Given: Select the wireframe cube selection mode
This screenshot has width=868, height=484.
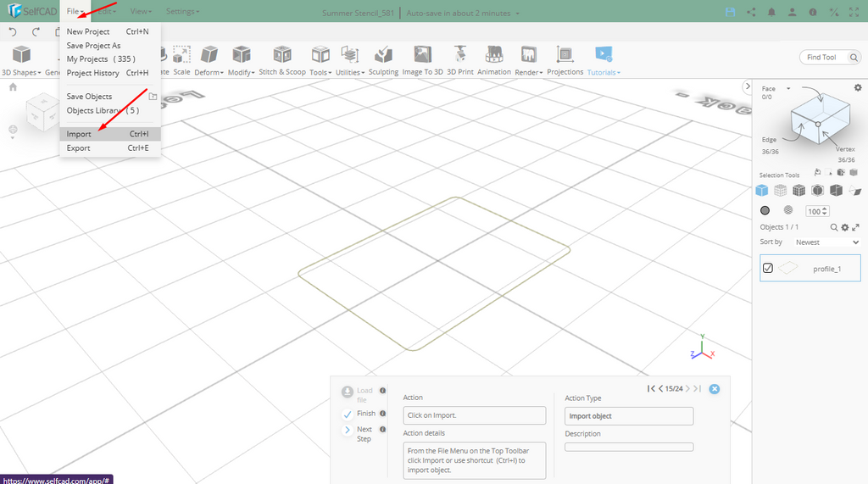Looking at the screenshot, I should pos(780,190).
